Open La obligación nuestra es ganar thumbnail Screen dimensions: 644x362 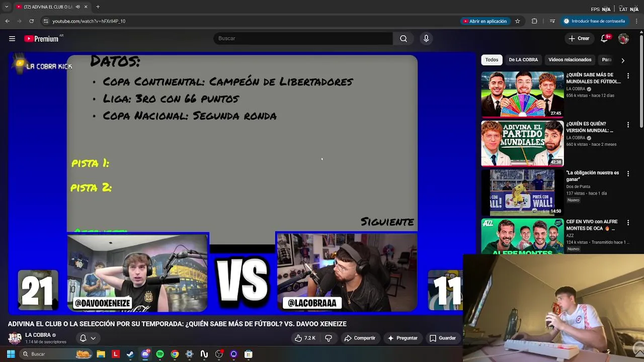(522, 192)
